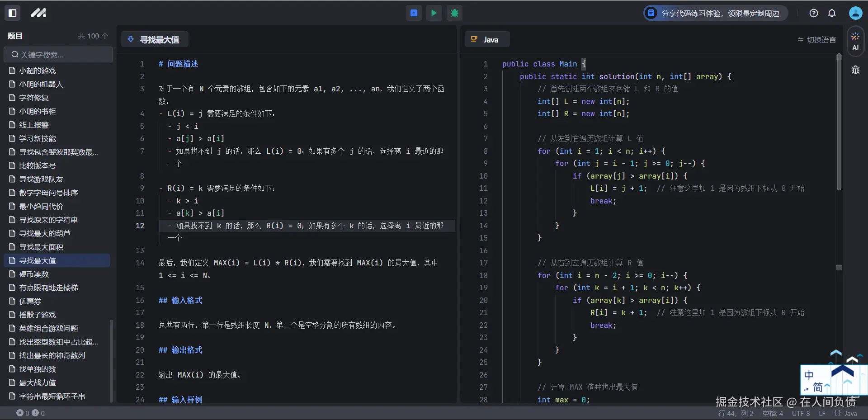Image resolution: width=868 pixels, height=420 pixels.
Task: Open the notifications bell
Action: pyautogui.click(x=832, y=13)
